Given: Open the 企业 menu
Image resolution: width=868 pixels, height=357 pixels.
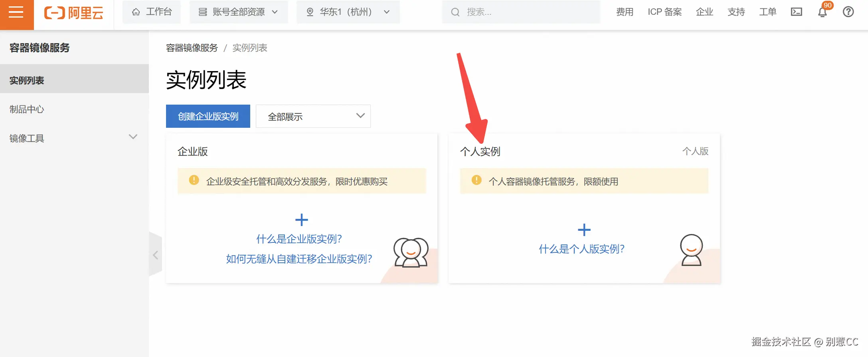Looking at the screenshot, I should pyautogui.click(x=704, y=12).
